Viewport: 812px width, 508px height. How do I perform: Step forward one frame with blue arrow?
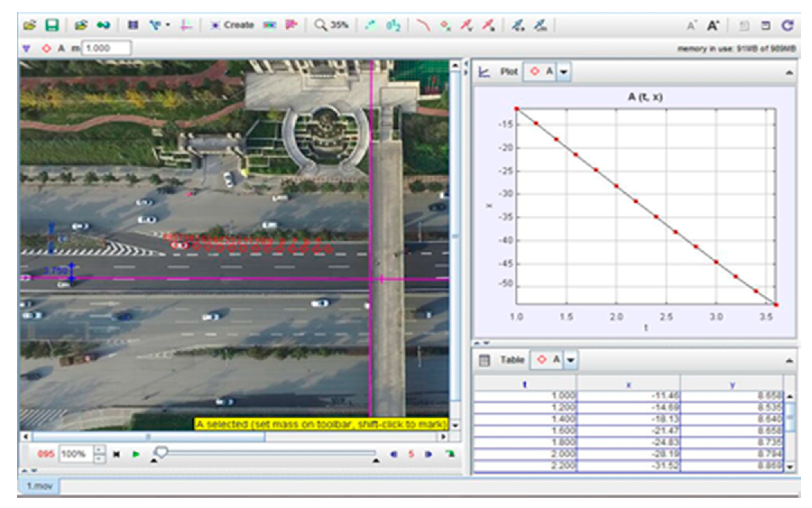(428, 454)
